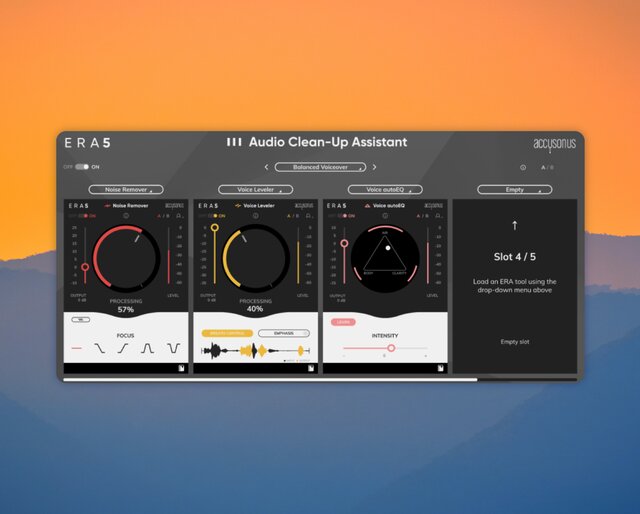The height and width of the screenshot is (514, 640).
Task: Click the yellow Voice Leveler title icon
Action: (x=238, y=206)
